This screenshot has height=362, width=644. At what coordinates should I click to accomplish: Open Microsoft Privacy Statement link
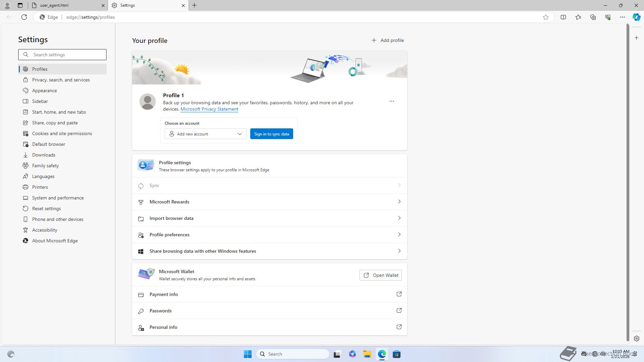tap(209, 109)
